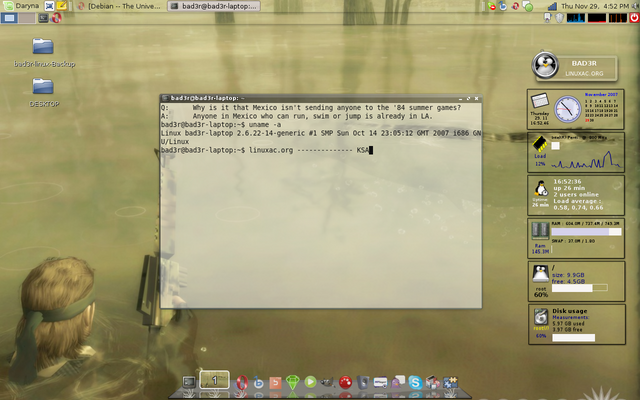
Task: Open the bad3r-linux-Backup folder
Action: [43, 52]
